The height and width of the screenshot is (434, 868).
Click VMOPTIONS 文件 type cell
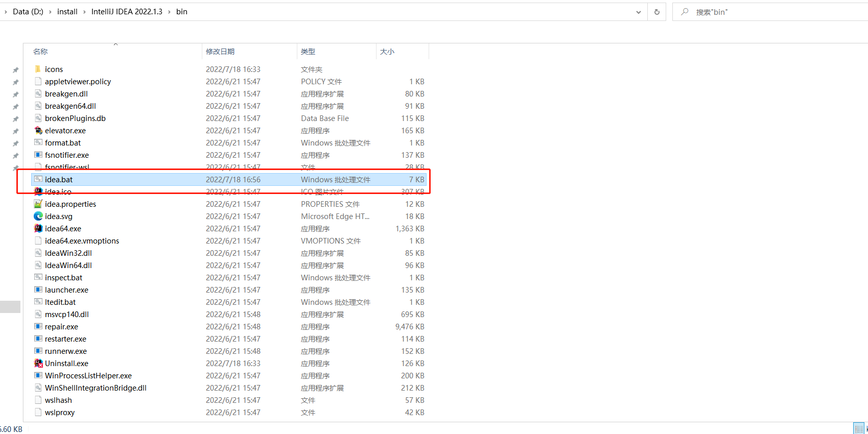331,240
